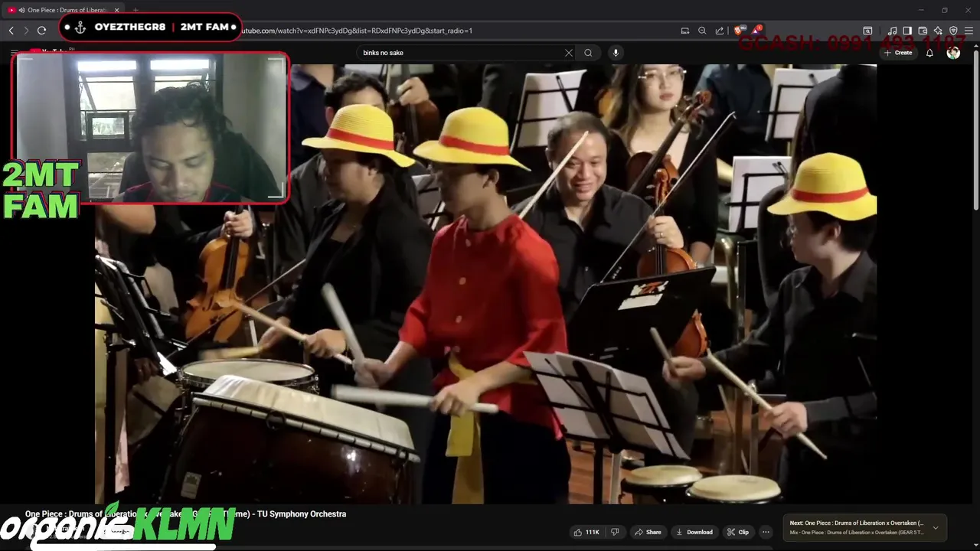The image size is (980, 551).
Task: Open the more actions three-dot menu
Action: pos(766,532)
